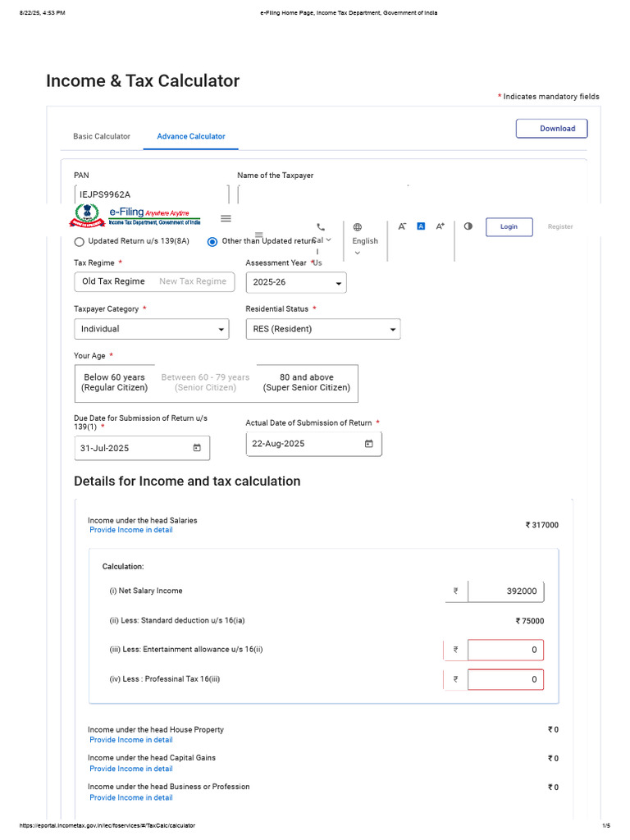Click the page URL in the footer
Screen dimensions: 630x840
click(x=107, y=825)
